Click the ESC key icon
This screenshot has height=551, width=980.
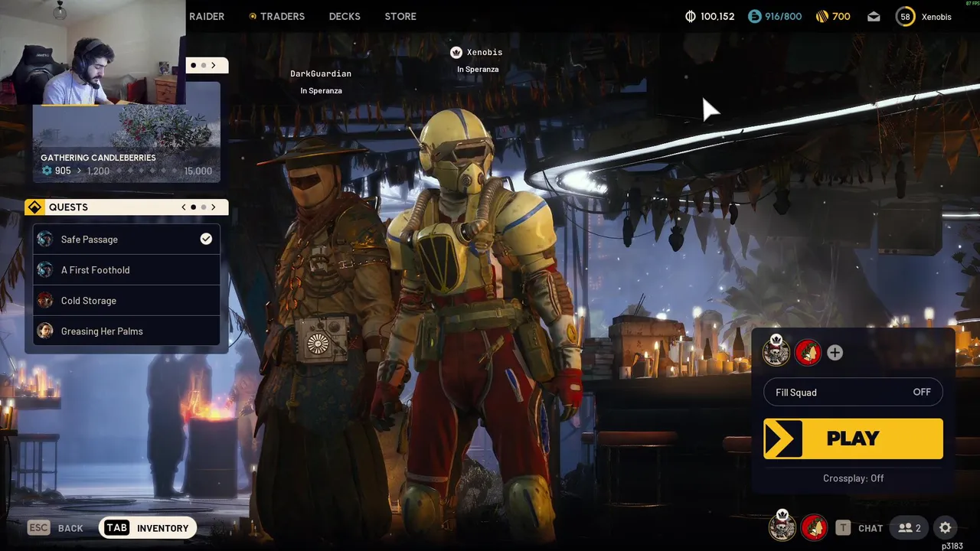(39, 528)
